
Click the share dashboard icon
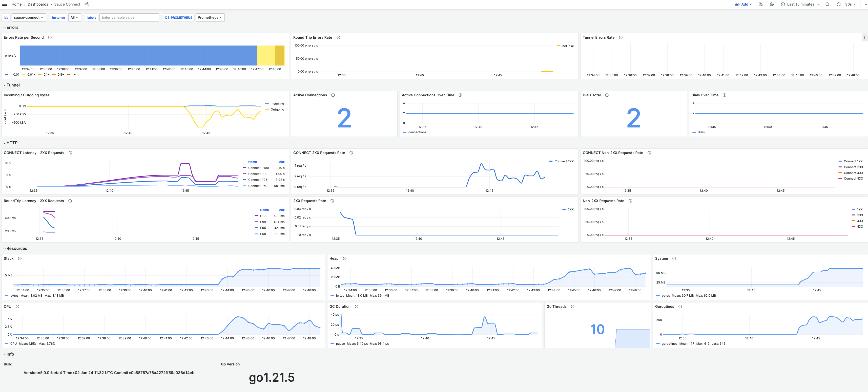tap(86, 4)
